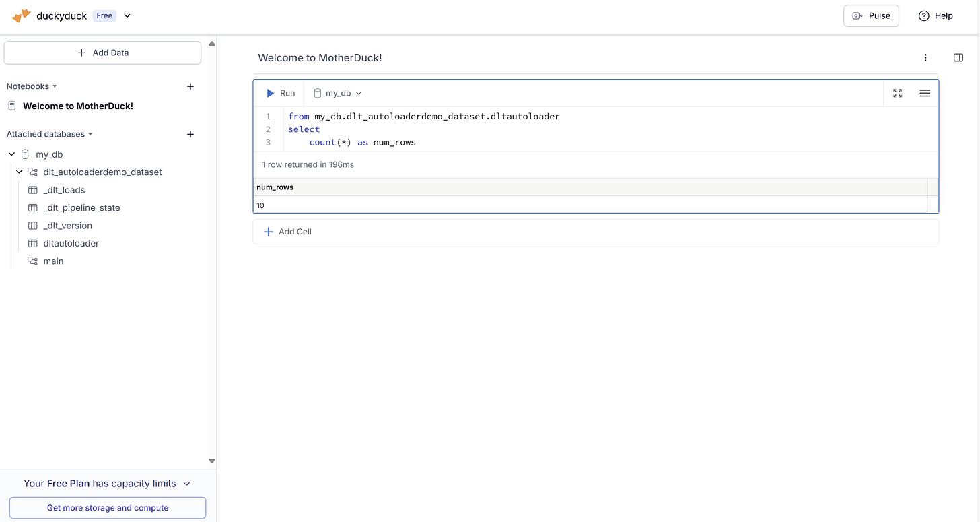Click the MotherDuck duck logo
Image resolution: width=980 pixels, height=522 pixels.
(21, 15)
